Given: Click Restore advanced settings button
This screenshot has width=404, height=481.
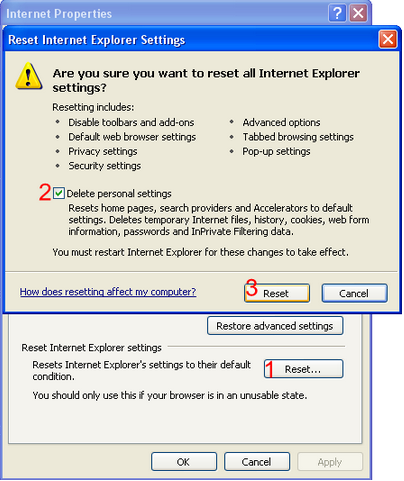Looking at the screenshot, I should point(275,326).
